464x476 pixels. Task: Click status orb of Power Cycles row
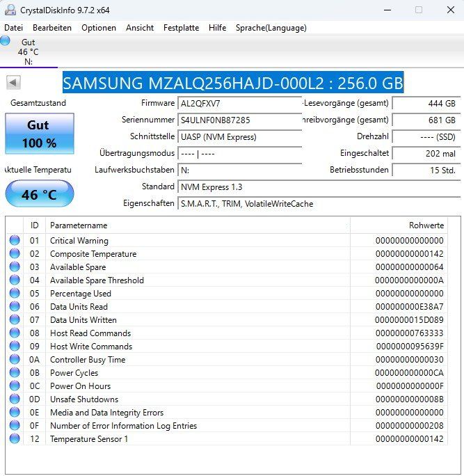[x=15, y=372]
